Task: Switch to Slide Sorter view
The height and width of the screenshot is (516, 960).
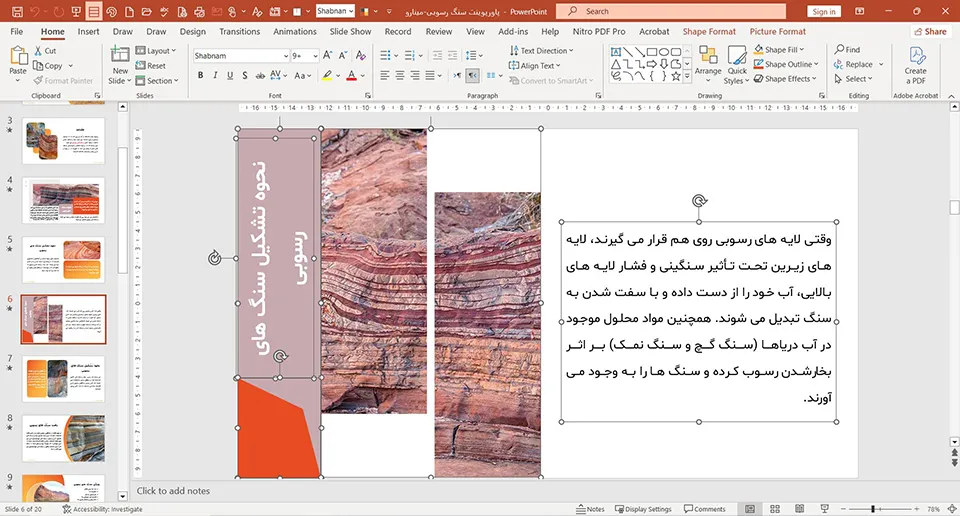Action: (774, 509)
